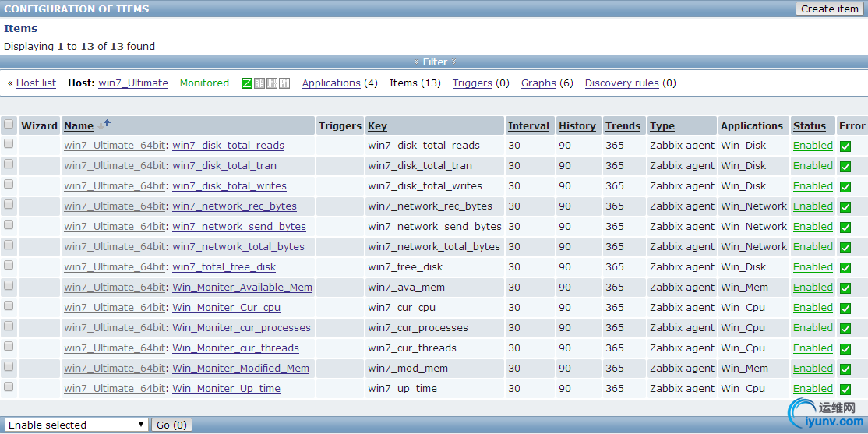Click the grey IPMI availability icon

coord(284,83)
